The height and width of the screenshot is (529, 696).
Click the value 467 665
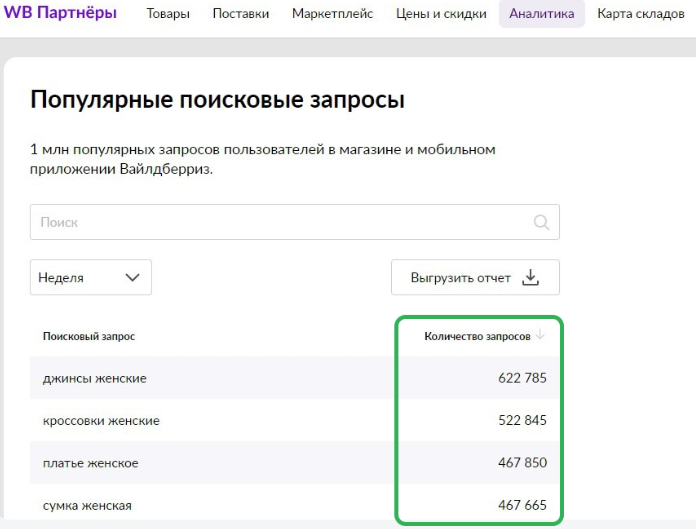tap(522, 505)
